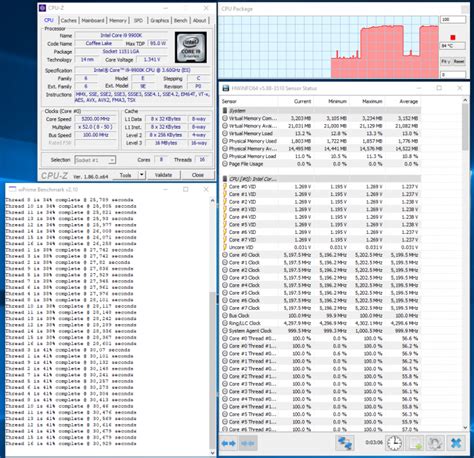Image resolution: width=474 pixels, height=458 pixels.
Task: Open the Memory tab in CPU-Z
Action: [x=118, y=20]
